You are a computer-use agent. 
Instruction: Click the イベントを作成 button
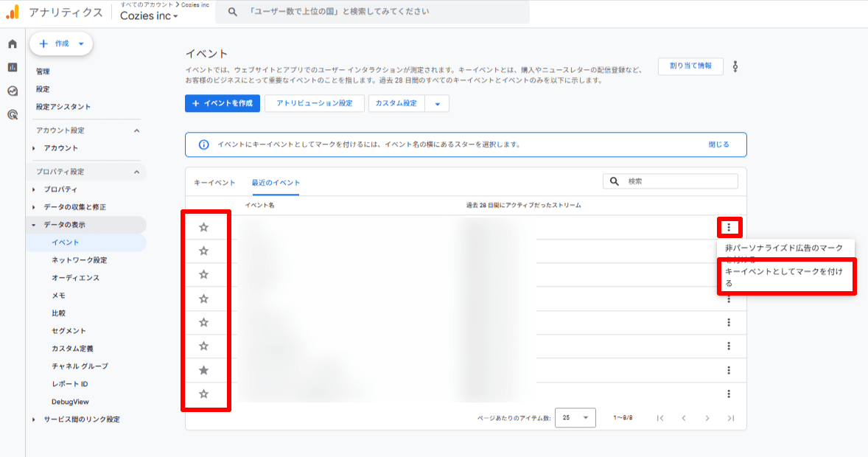click(x=224, y=103)
